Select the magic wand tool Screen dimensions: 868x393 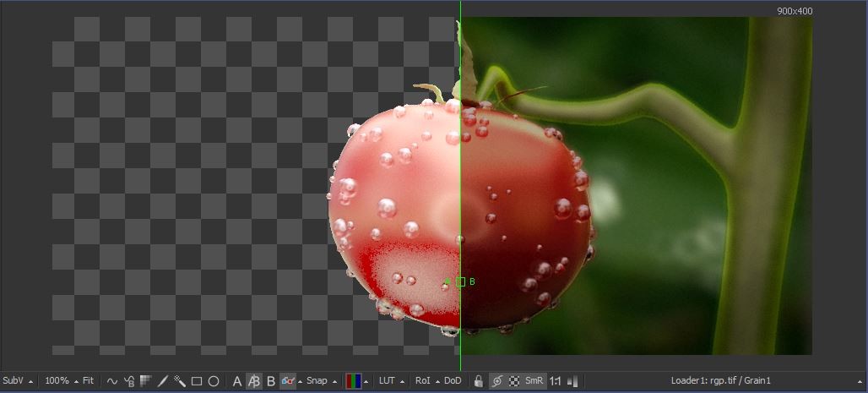pyautogui.click(x=179, y=381)
